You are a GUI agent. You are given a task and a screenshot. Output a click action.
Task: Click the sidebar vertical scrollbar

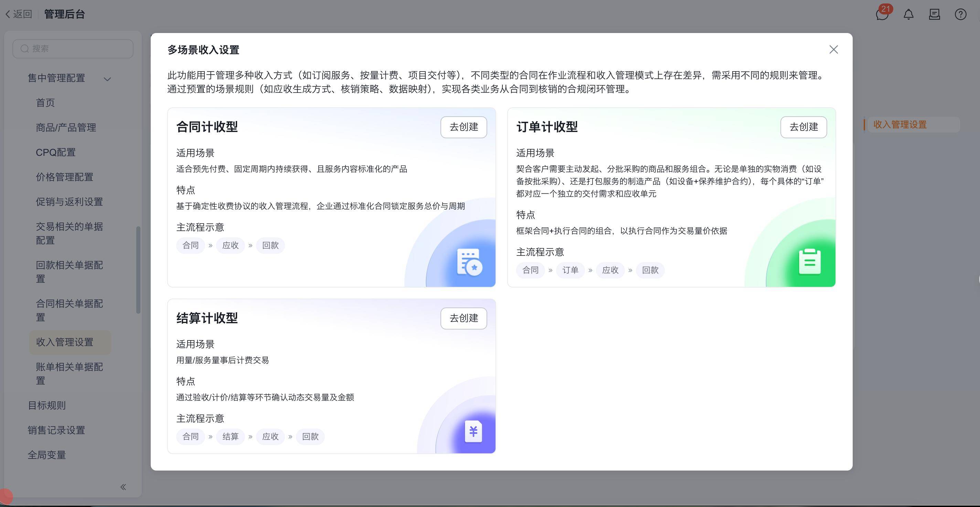tap(138, 270)
